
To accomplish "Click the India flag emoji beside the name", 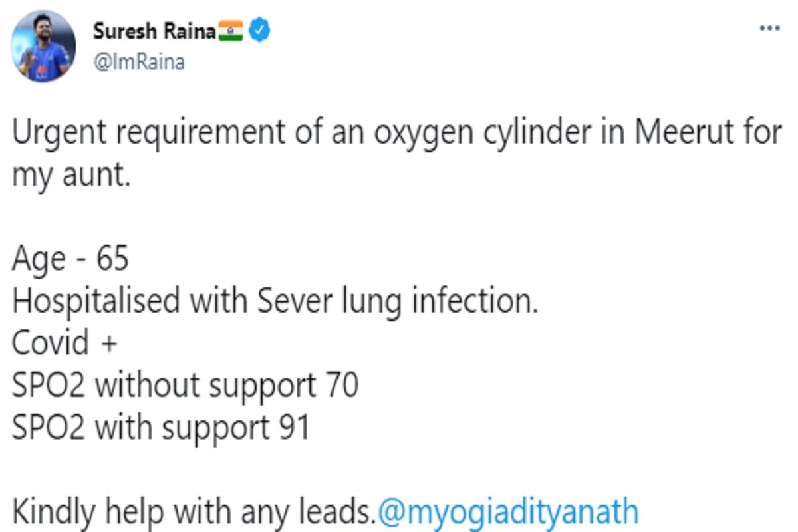I will click(x=231, y=31).
